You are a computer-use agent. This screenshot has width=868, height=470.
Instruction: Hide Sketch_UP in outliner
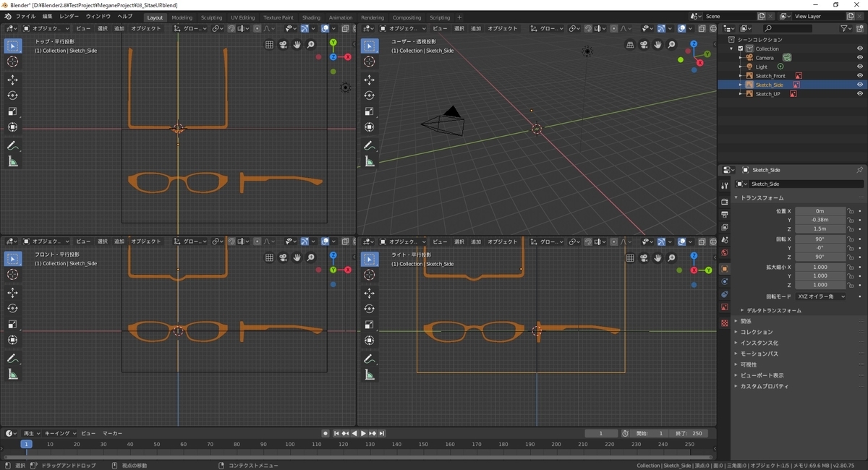point(860,93)
